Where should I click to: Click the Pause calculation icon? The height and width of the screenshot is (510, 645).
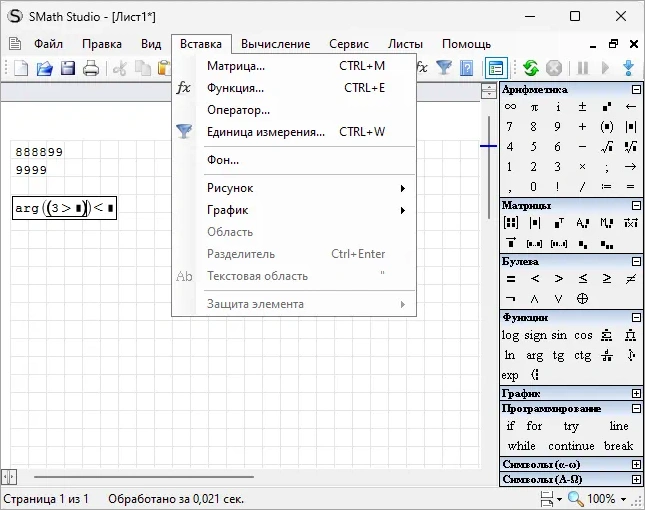pos(582,68)
